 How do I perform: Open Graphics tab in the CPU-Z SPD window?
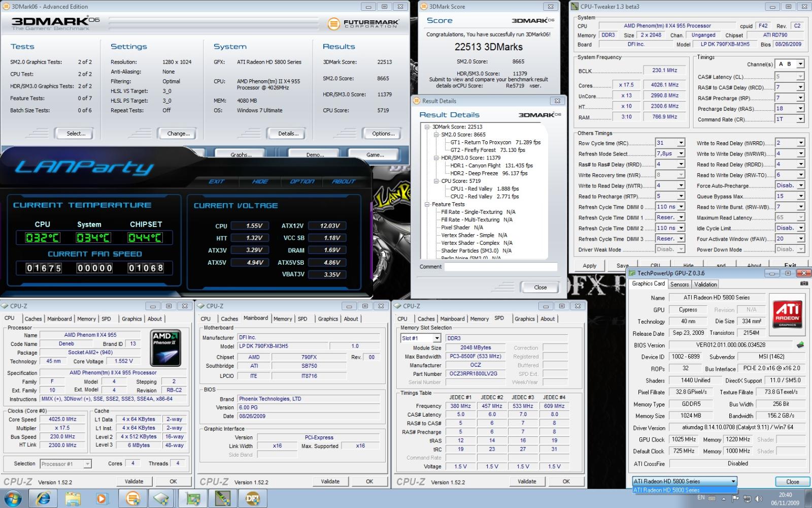(x=525, y=319)
